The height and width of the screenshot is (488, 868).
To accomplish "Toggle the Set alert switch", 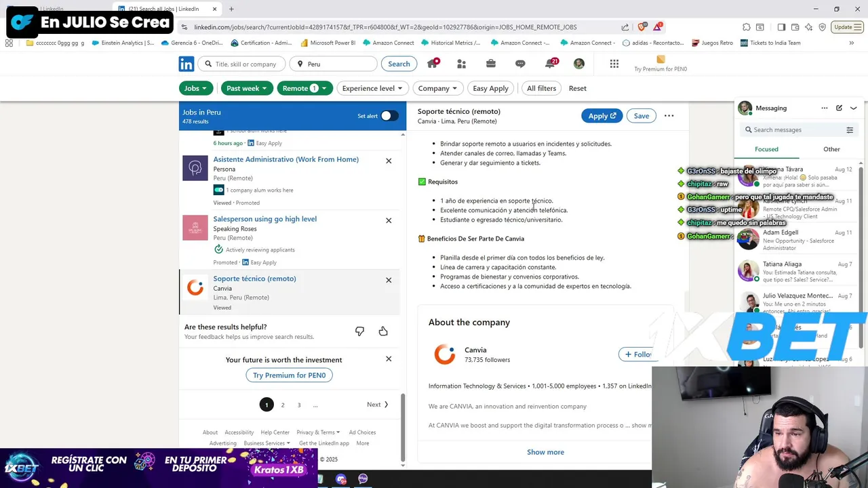I will click(x=389, y=116).
